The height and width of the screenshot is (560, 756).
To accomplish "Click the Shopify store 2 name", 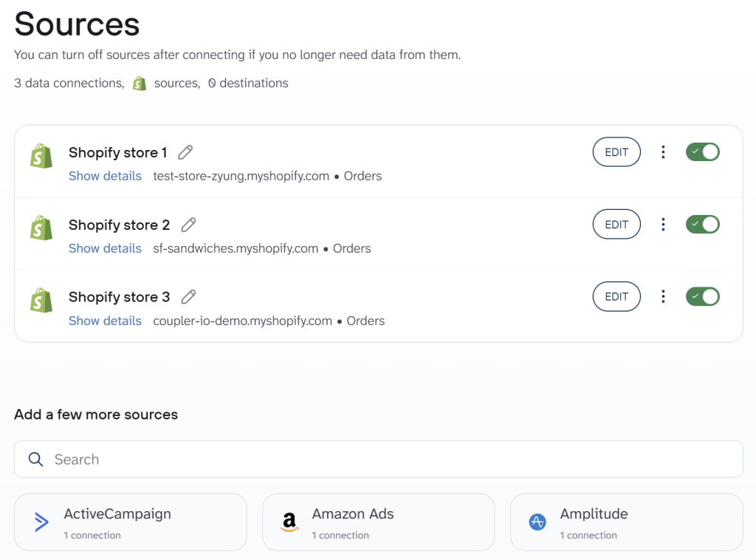I will coord(119,225).
